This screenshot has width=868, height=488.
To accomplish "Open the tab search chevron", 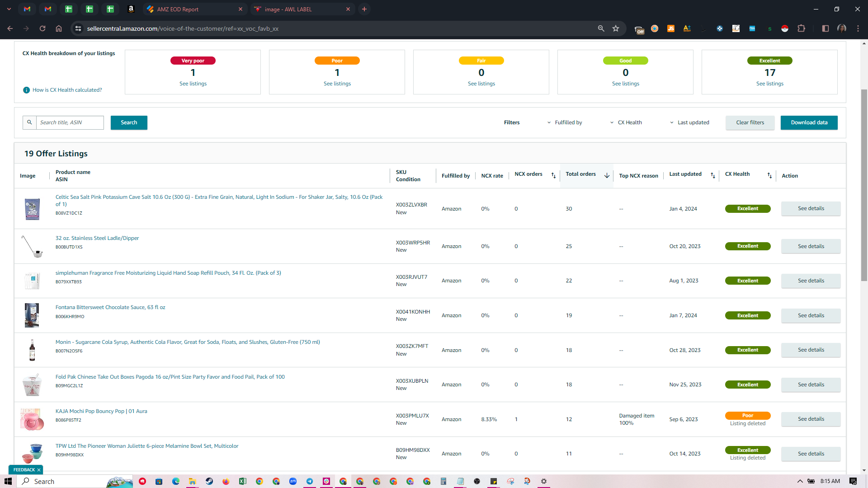I will coord(9,9).
